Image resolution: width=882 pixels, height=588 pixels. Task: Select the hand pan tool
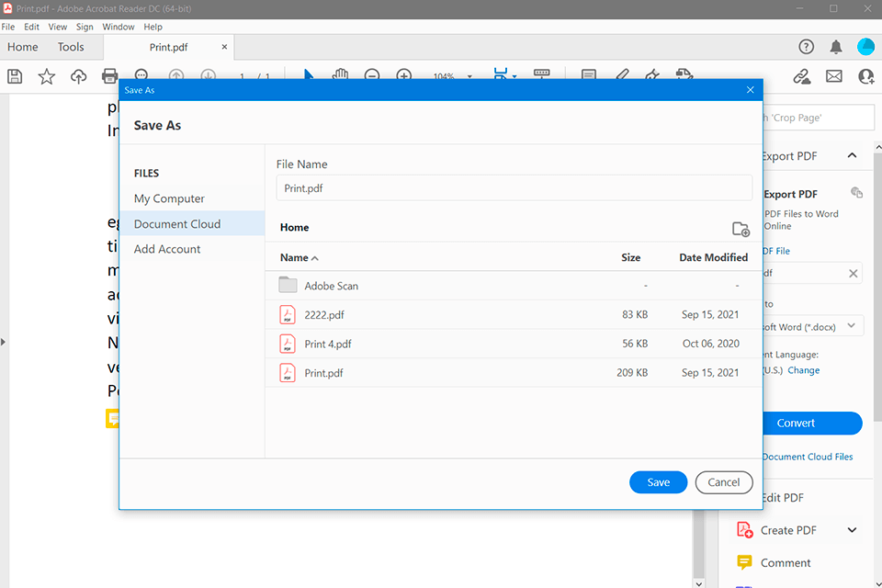click(340, 74)
